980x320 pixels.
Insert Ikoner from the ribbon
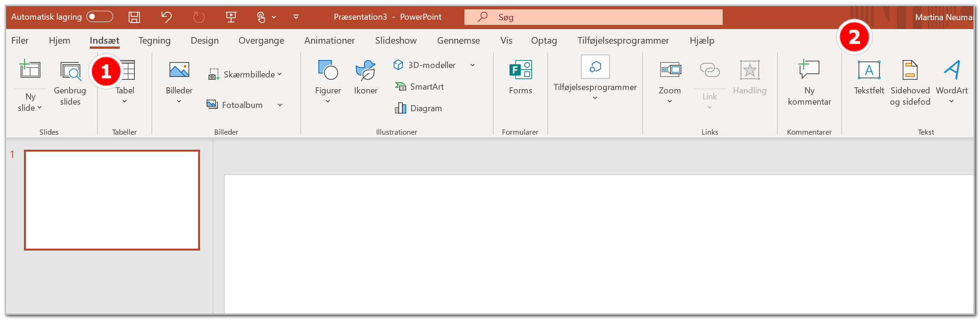coord(365,77)
